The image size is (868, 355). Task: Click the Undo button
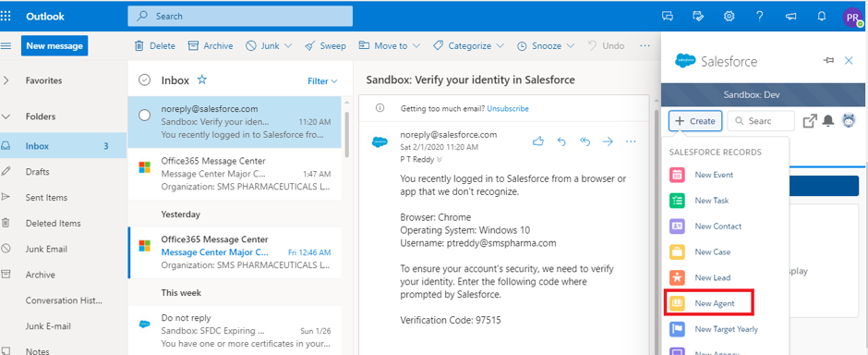606,46
